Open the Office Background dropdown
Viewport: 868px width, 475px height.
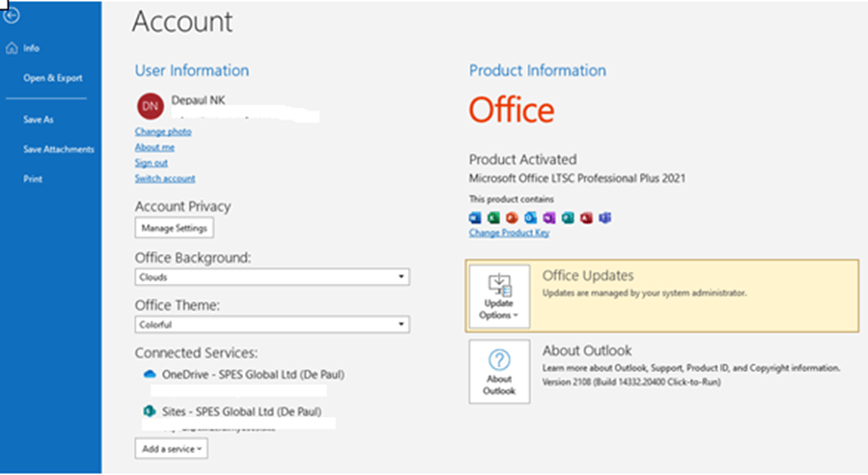(272, 277)
